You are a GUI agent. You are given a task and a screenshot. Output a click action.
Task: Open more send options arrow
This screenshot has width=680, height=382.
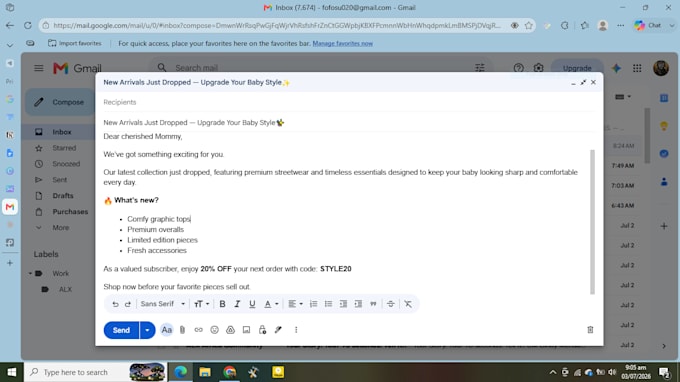[x=147, y=330]
